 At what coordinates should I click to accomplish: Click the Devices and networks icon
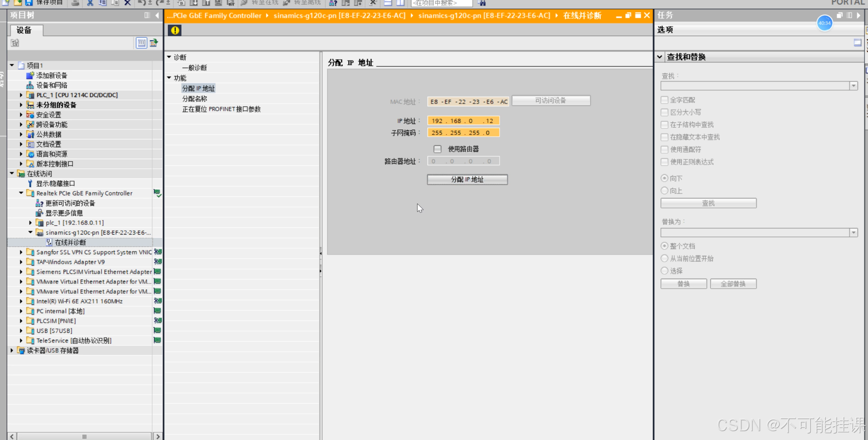click(30, 85)
